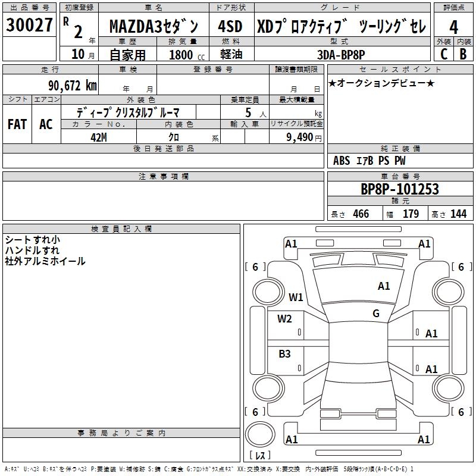Select inspector note 社外アルミホイール
Screen dimensions: 476x476
pyautogui.click(x=45, y=261)
